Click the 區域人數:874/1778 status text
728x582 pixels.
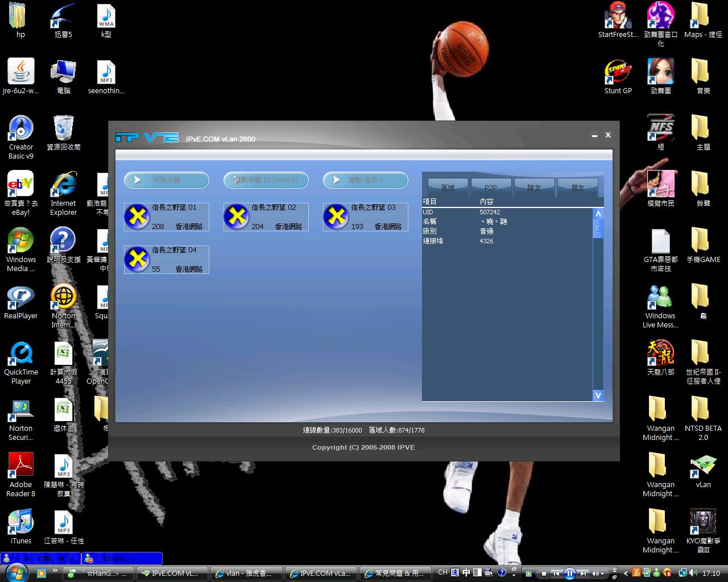pyautogui.click(x=396, y=430)
